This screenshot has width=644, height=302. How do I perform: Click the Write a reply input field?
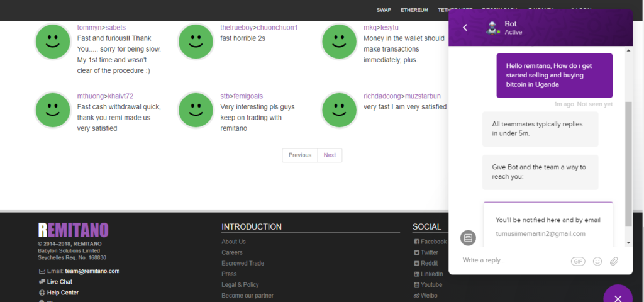(513, 260)
